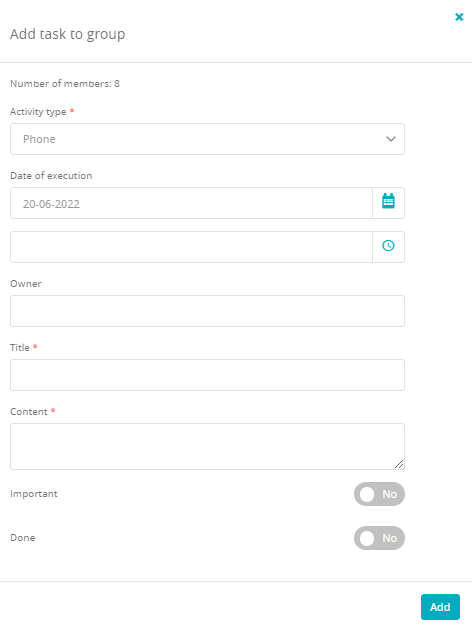Click the Important label text

point(34,494)
